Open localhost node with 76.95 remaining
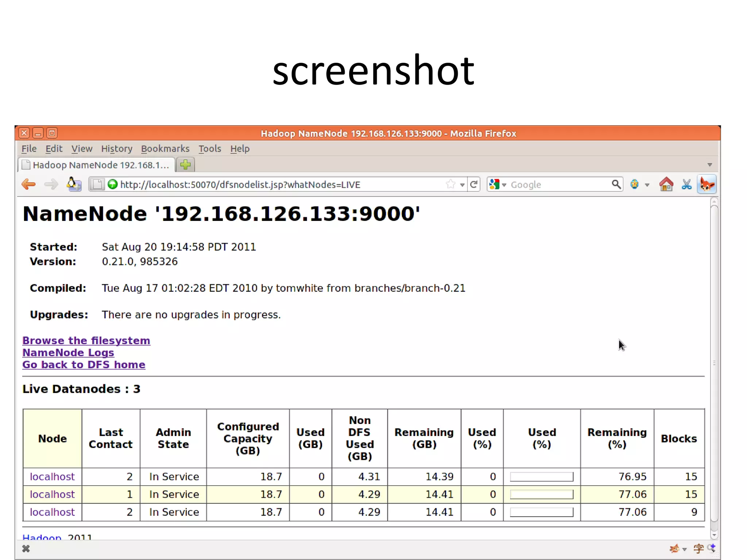 [52, 477]
